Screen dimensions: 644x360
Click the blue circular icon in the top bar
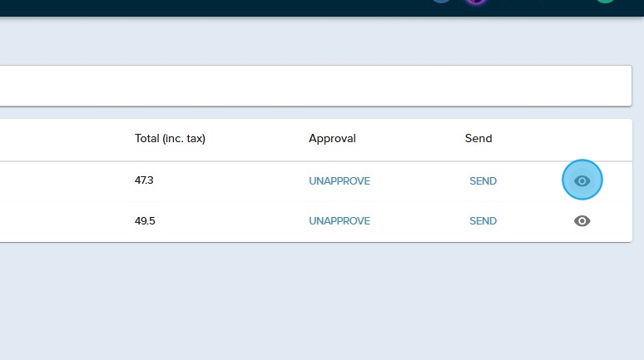point(441,2)
